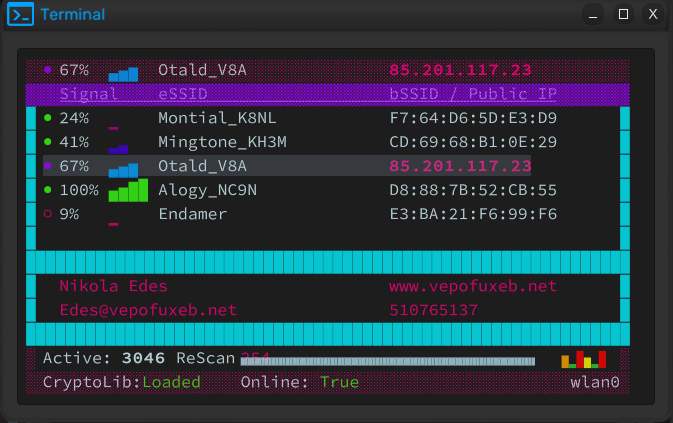The width and height of the screenshot is (673, 423).
Task: Sort by the Signal column header
Action: click(x=88, y=94)
